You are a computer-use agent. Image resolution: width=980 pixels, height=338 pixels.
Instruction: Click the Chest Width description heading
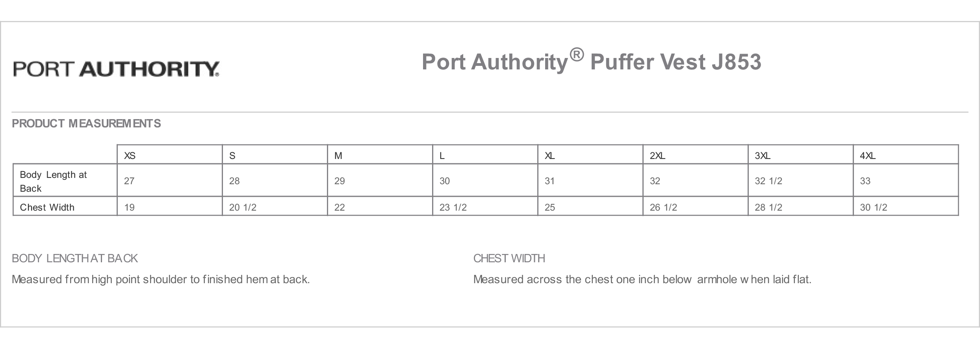click(509, 258)
